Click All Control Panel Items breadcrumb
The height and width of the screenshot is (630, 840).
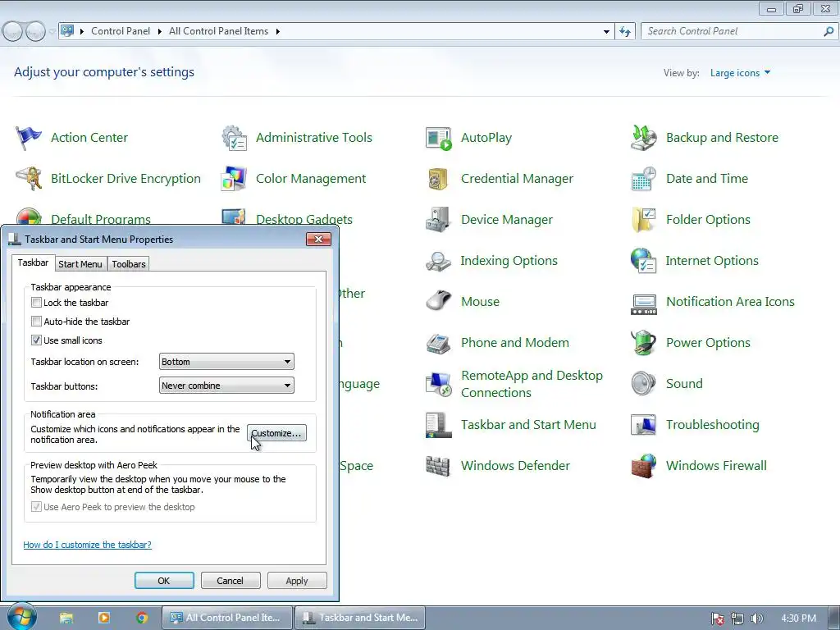218,31
